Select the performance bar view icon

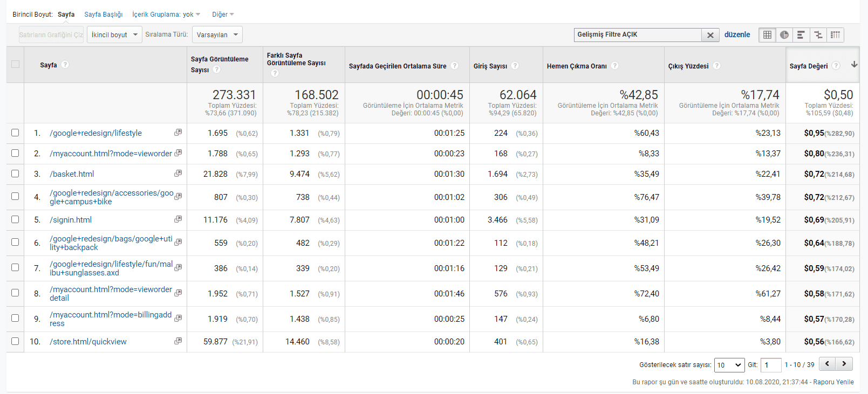(x=801, y=35)
